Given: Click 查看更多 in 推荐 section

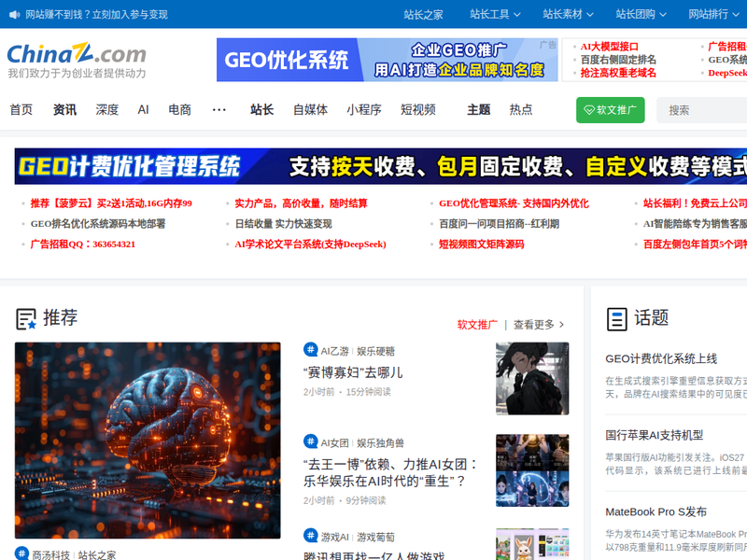Looking at the screenshot, I should point(534,325).
